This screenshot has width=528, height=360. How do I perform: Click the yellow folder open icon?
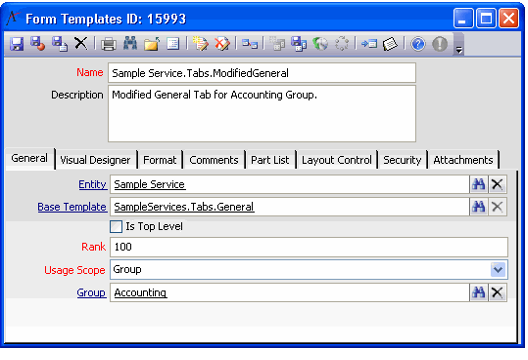(x=152, y=44)
